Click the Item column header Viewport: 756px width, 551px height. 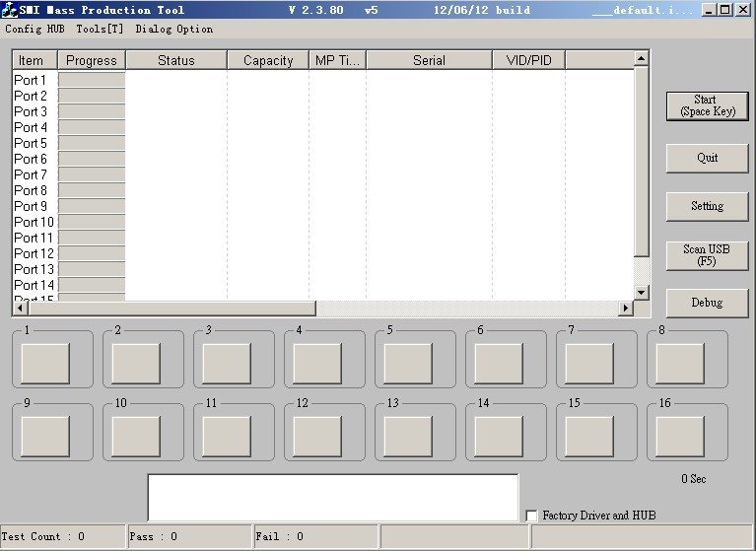click(34, 60)
